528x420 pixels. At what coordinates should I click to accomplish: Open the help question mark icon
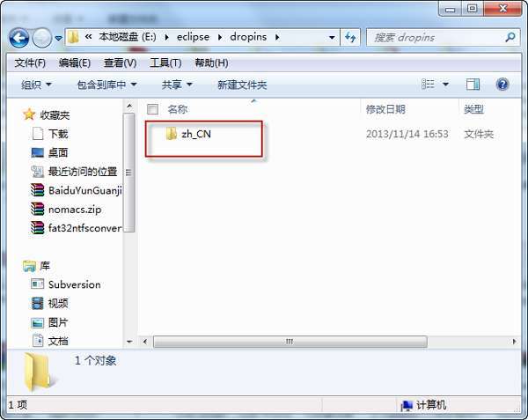tap(502, 85)
